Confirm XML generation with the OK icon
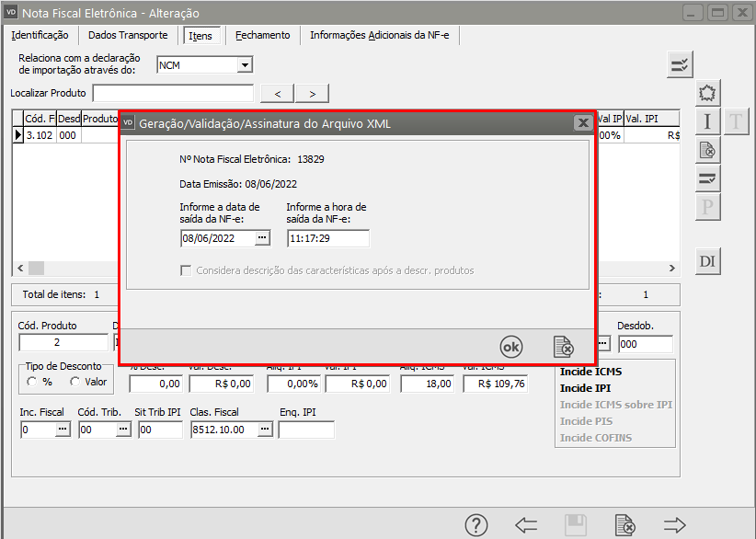The height and width of the screenshot is (539, 756). [510, 347]
